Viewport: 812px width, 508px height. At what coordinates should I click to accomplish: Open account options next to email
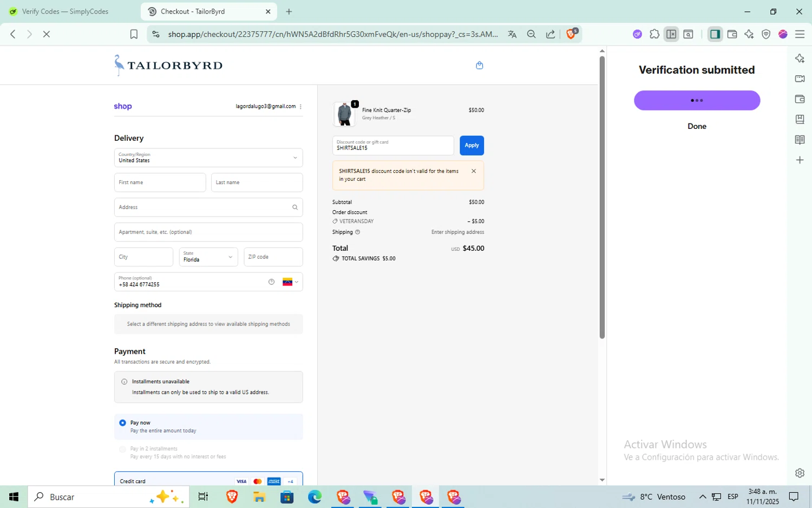coord(300,107)
